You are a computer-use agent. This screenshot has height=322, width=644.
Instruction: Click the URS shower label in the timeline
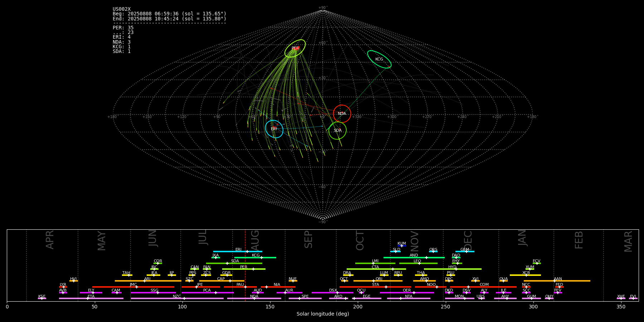point(480,297)
